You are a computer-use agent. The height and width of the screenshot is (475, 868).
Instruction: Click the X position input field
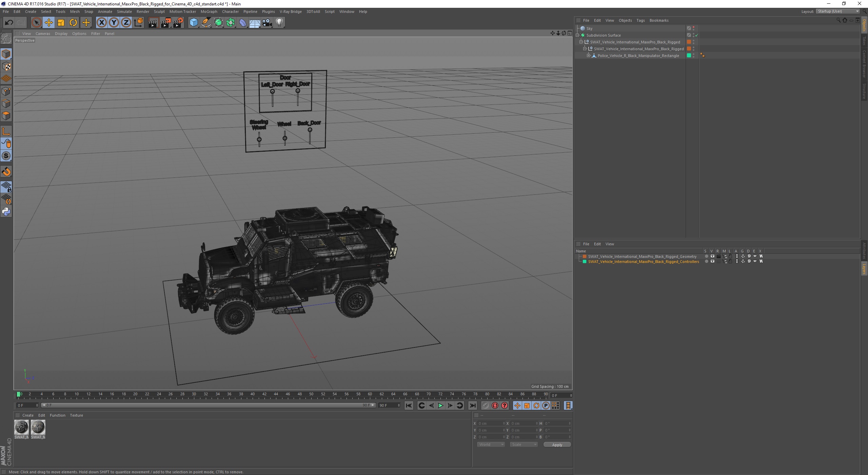pyautogui.click(x=491, y=423)
